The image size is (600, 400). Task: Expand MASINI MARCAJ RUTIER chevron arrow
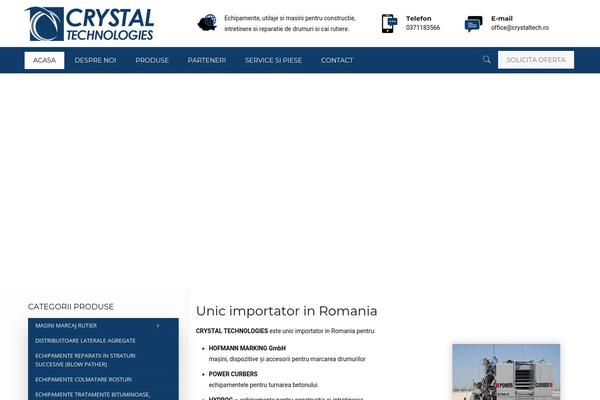click(158, 325)
